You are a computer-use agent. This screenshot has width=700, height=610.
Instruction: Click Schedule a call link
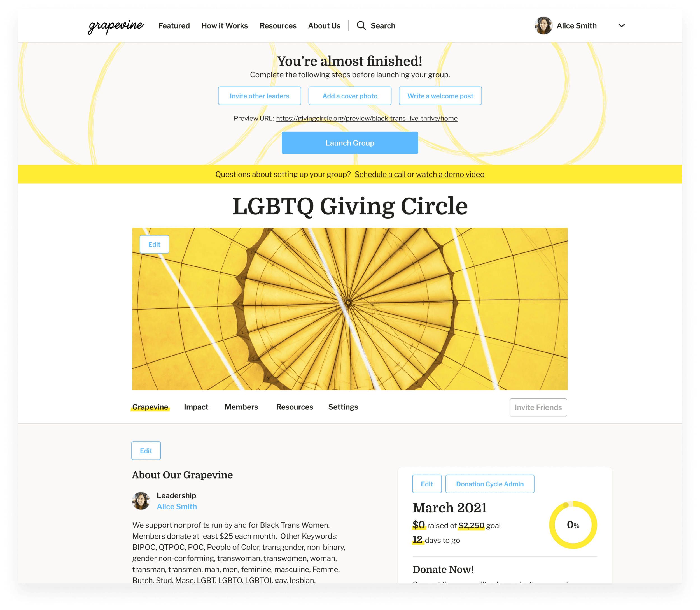click(379, 175)
